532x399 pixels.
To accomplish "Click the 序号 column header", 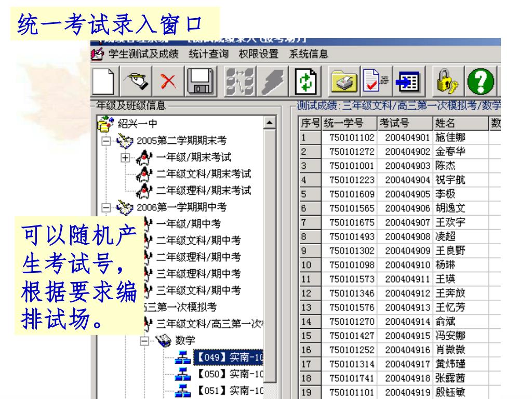I will (310, 123).
